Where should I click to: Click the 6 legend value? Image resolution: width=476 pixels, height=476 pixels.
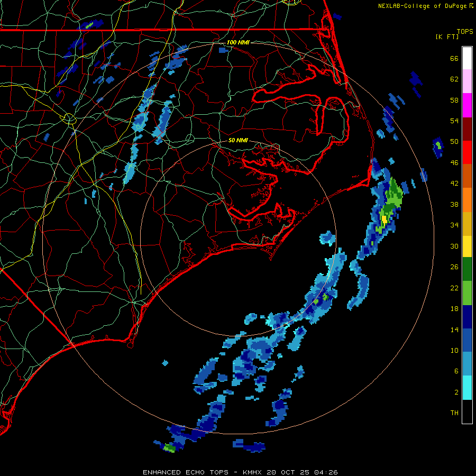tap(456, 371)
